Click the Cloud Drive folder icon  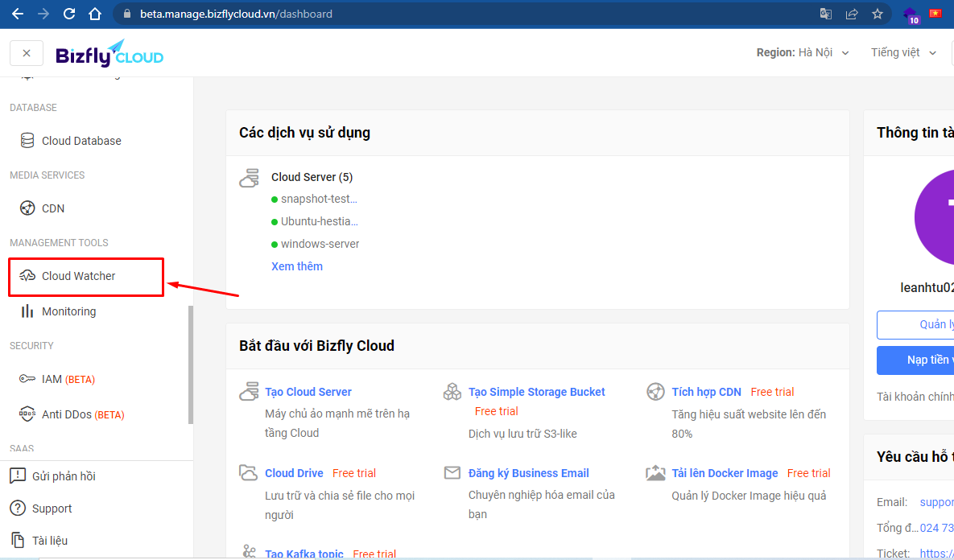pyautogui.click(x=248, y=472)
